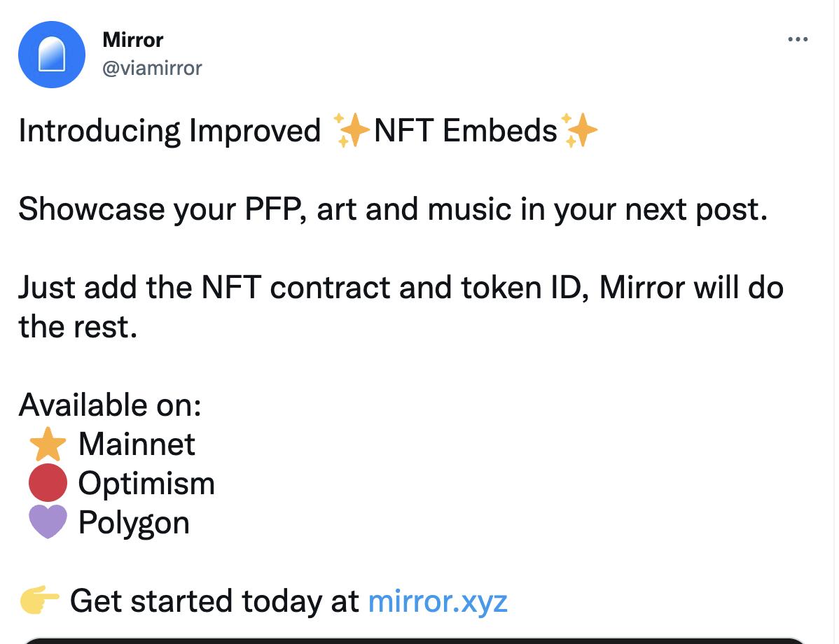839x644 pixels.
Task: Click the purple heart Polygon emoji icon
Action: coord(47,521)
